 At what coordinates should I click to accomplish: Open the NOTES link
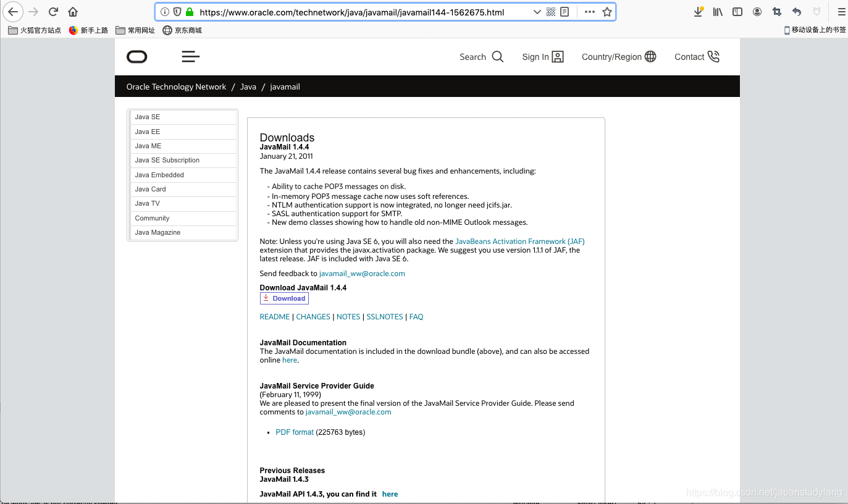coord(348,317)
